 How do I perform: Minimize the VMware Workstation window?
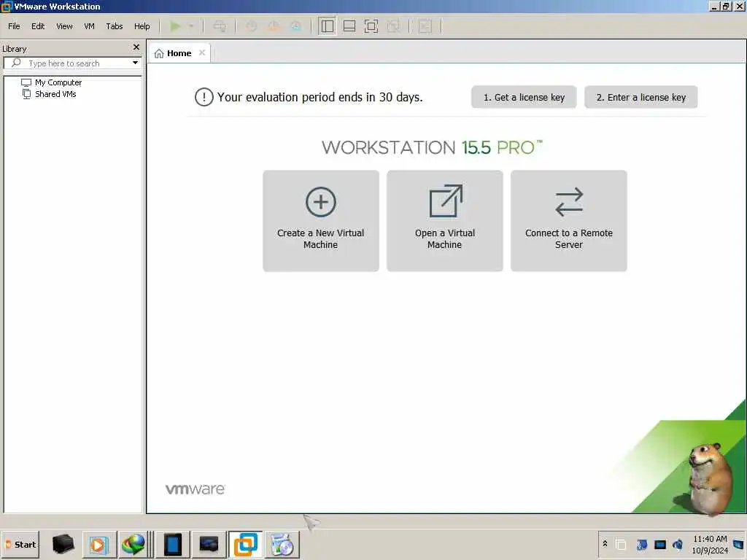pos(715,6)
